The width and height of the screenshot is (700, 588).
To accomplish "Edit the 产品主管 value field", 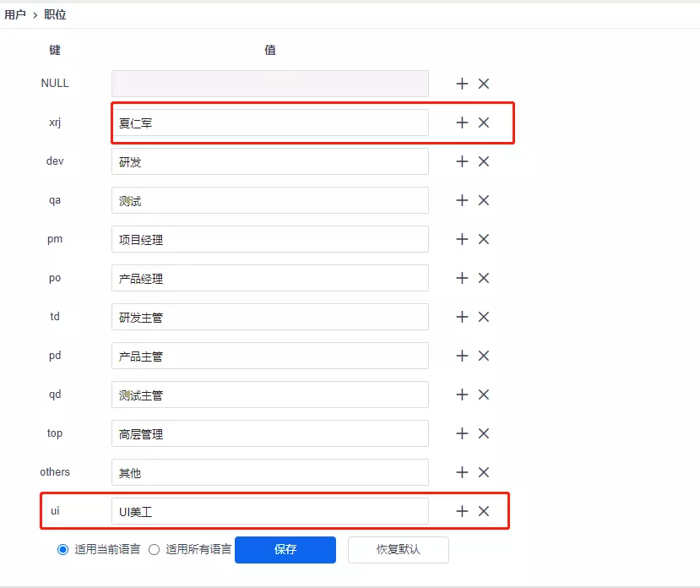I will point(270,356).
